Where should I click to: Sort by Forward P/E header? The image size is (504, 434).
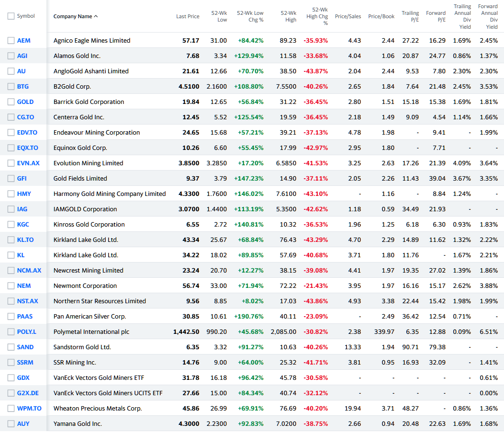coord(436,16)
